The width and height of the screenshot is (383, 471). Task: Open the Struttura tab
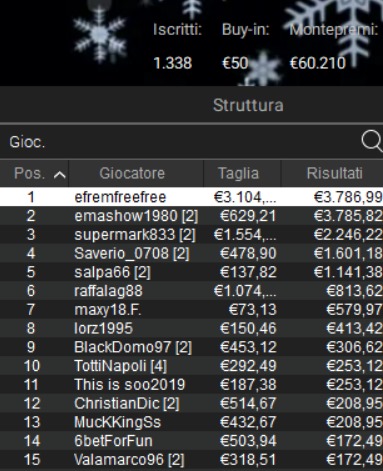click(x=248, y=105)
